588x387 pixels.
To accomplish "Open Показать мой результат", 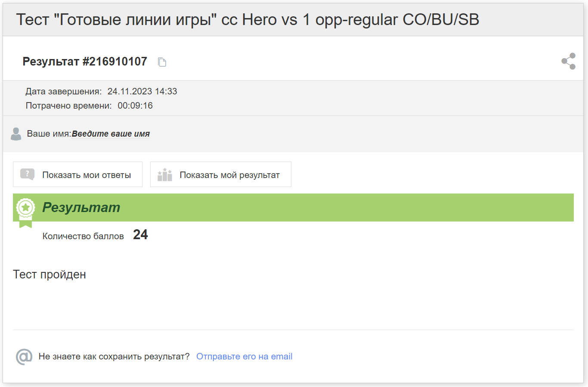I will pos(221,175).
